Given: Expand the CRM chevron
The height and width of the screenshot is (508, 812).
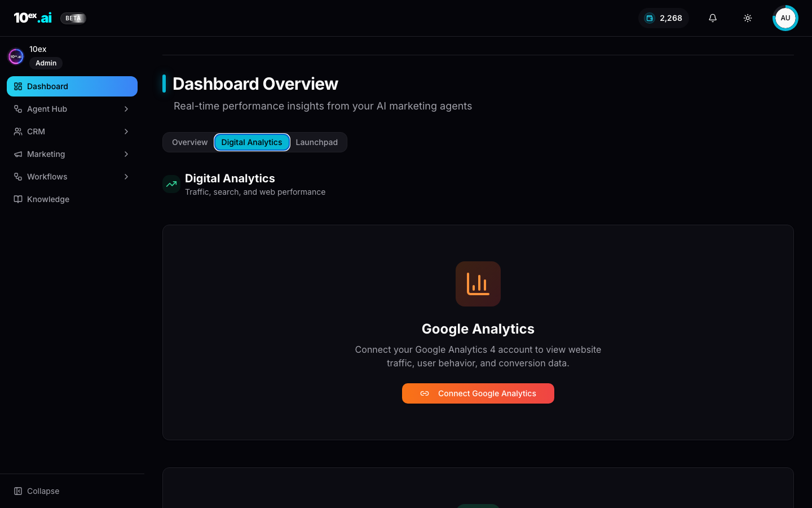Looking at the screenshot, I should click(x=126, y=132).
